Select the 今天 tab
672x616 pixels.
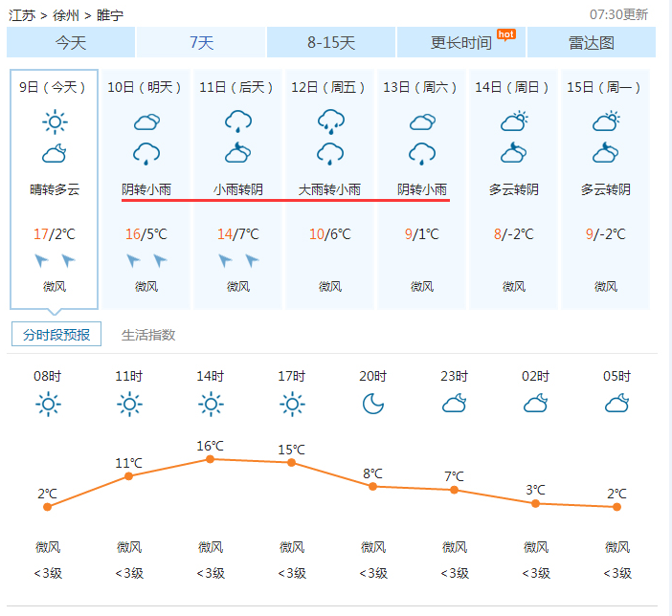[71, 42]
